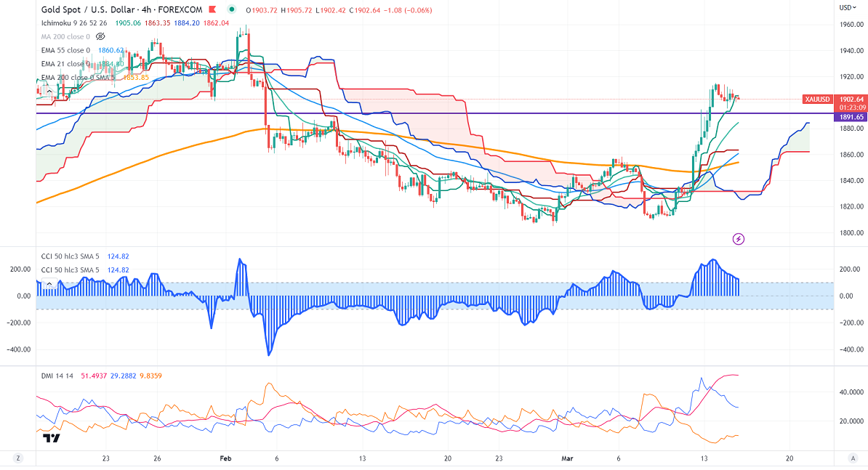Click the Mar label on time axis
Image resolution: width=868 pixels, height=470 pixels.
point(567,458)
